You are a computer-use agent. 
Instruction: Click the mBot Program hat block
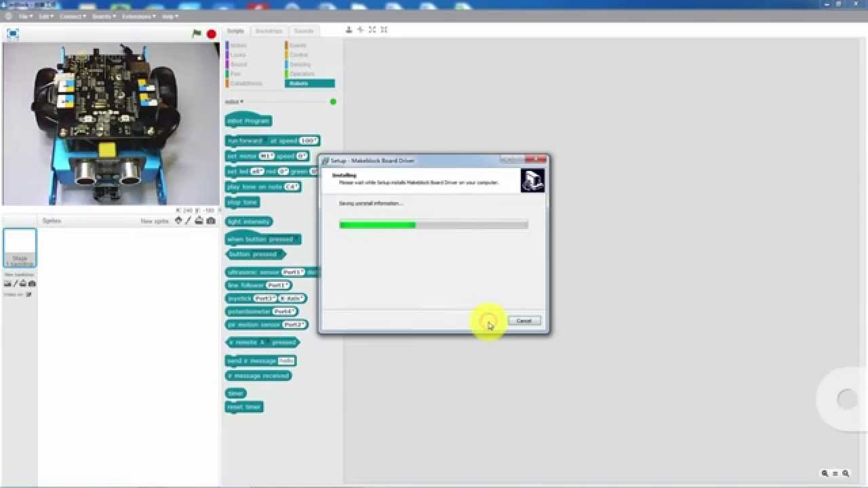pos(248,120)
